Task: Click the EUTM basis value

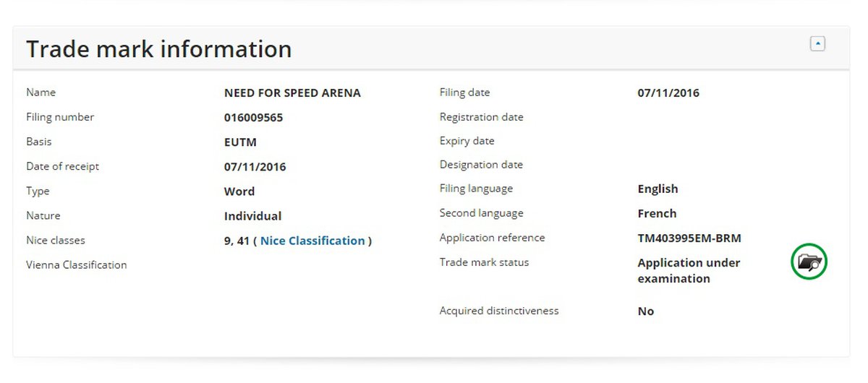Action: click(240, 142)
